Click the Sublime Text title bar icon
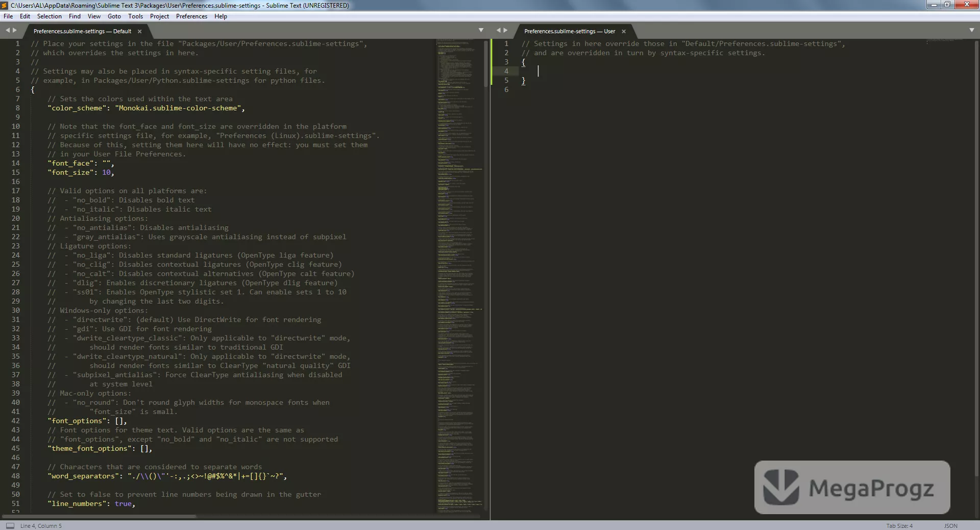 (x=5, y=5)
